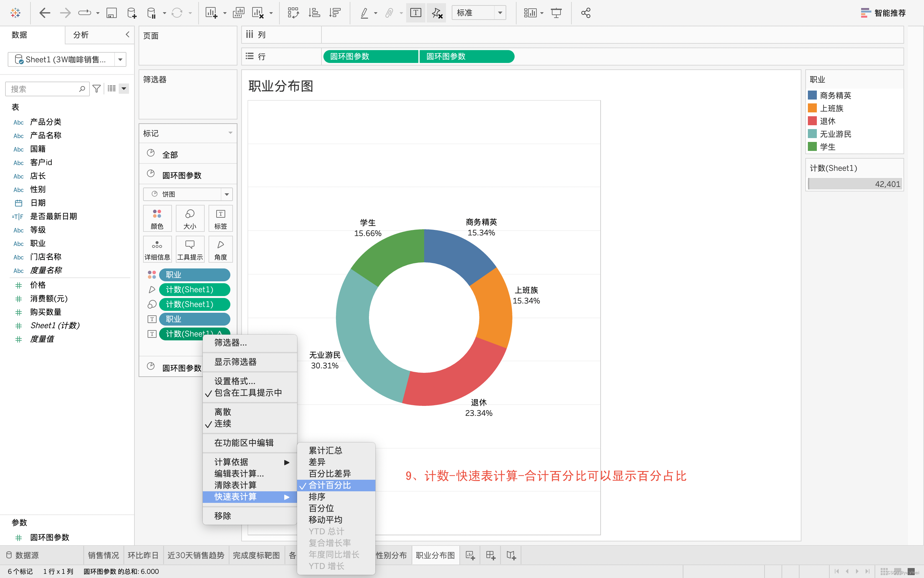Click 设置格式... context menu item
The height and width of the screenshot is (578, 924).
[250, 381]
